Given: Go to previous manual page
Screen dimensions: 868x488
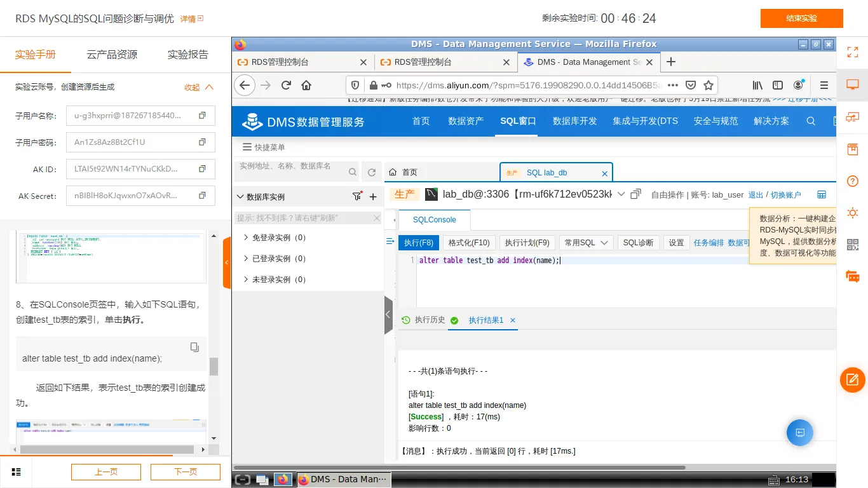Looking at the screenshot, I should (106, 472).
